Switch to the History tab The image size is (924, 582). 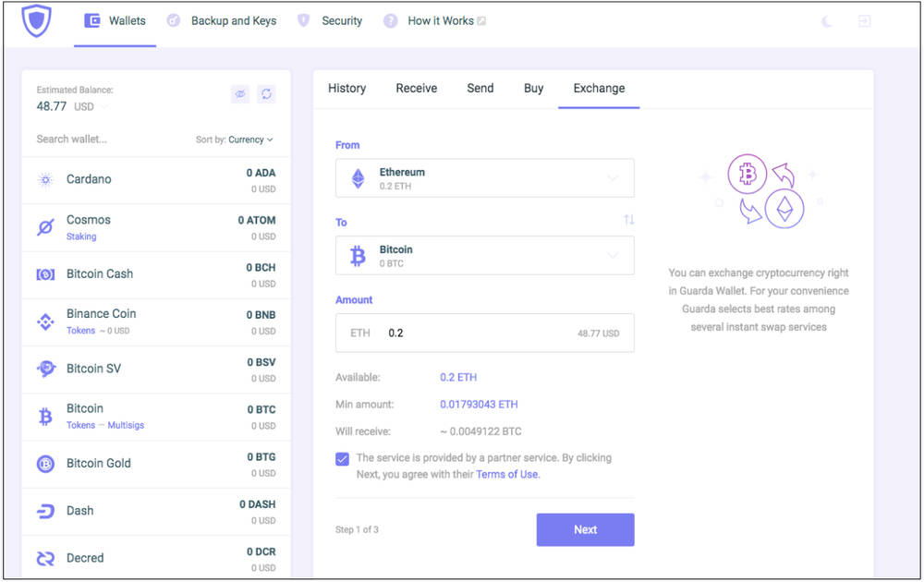pos(347,89)
